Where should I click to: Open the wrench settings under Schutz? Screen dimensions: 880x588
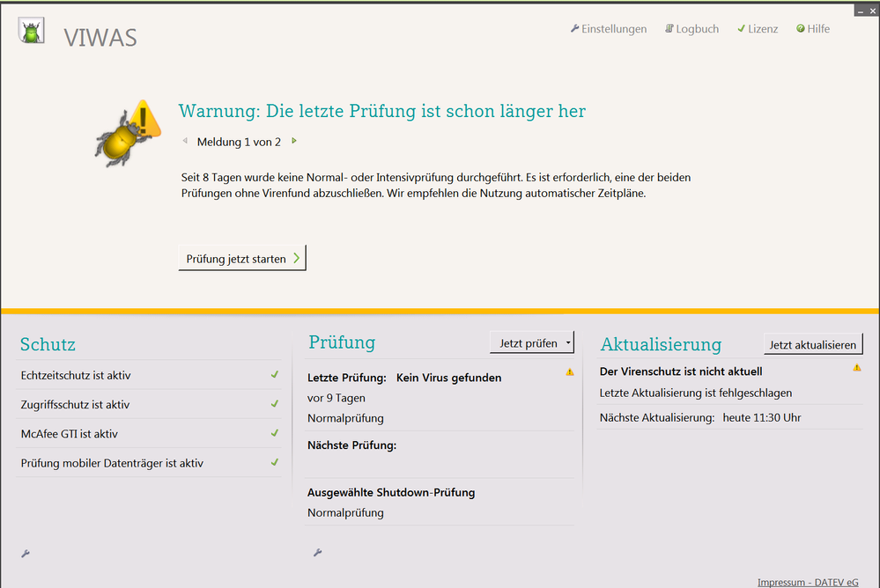(26, 553)
